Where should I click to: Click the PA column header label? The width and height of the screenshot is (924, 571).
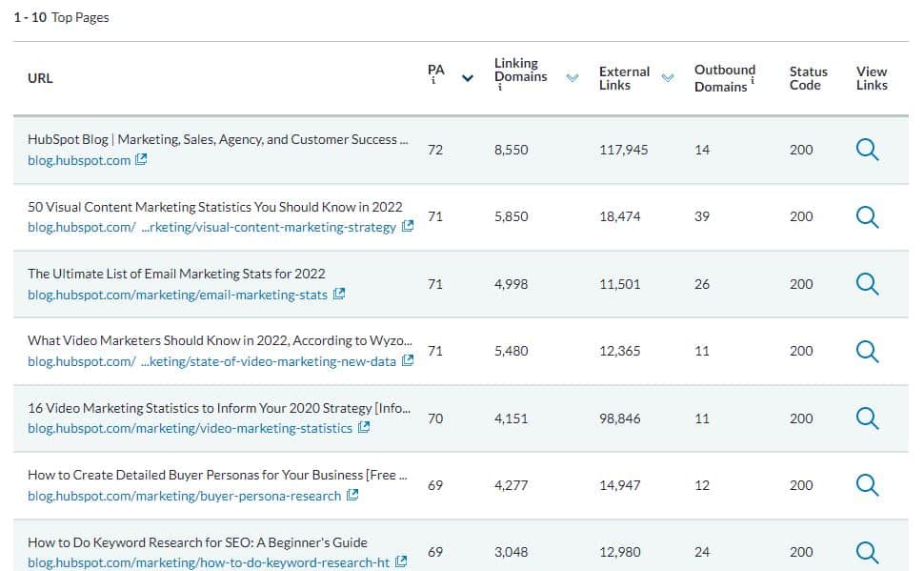click(x=436, y=70)
